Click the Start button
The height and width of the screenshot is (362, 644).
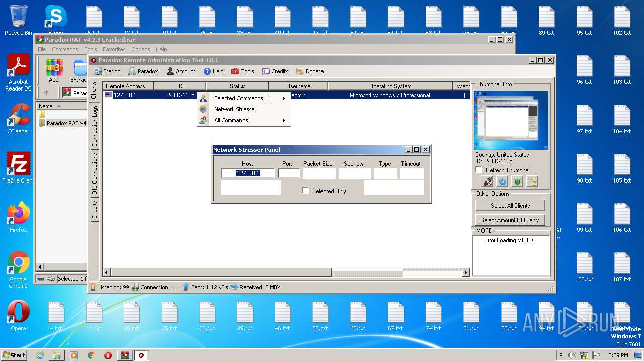coord(14,355)
